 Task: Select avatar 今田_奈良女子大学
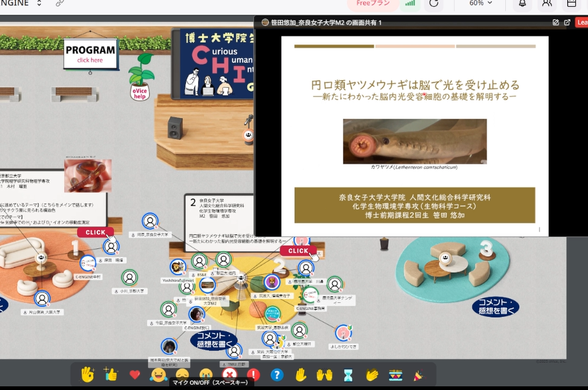[168, 309]
